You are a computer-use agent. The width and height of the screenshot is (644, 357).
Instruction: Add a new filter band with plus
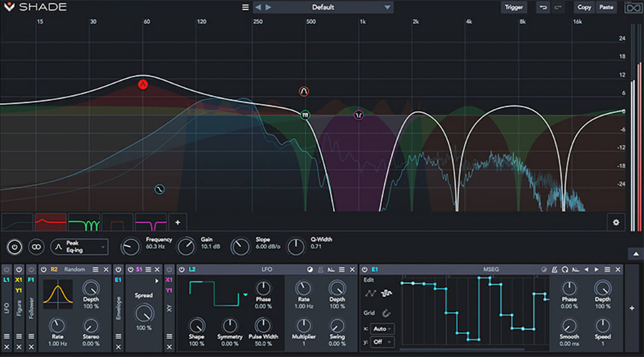(177, 222)
